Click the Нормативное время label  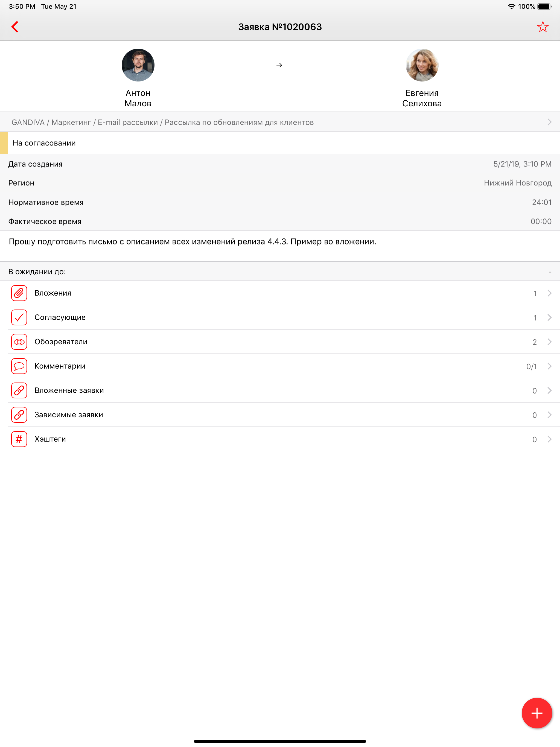(x=46, y=202)
